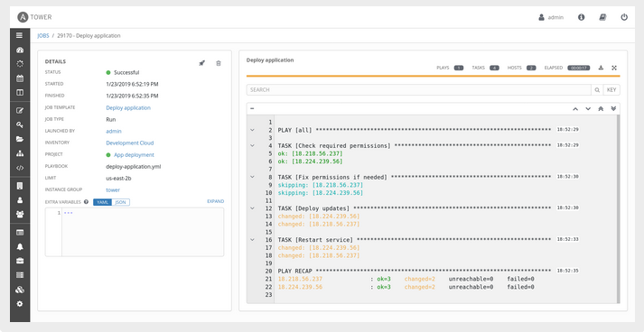Click the PLAY RECAP line
Image resolution: width=644 pixels, height=332 pixels.
click(x=415, y=271)
